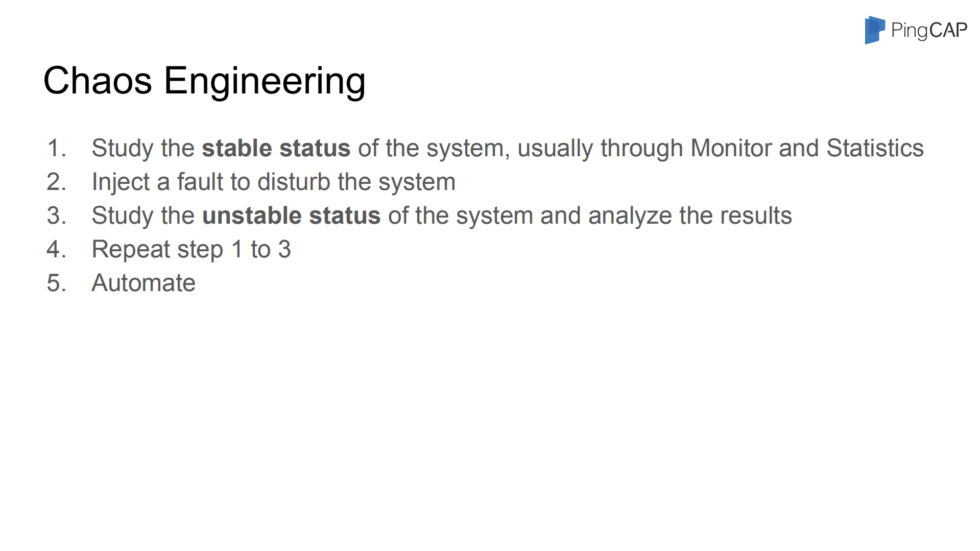Click the word "Engineering" in the title

pyautogui.click(x=264, y=81)
